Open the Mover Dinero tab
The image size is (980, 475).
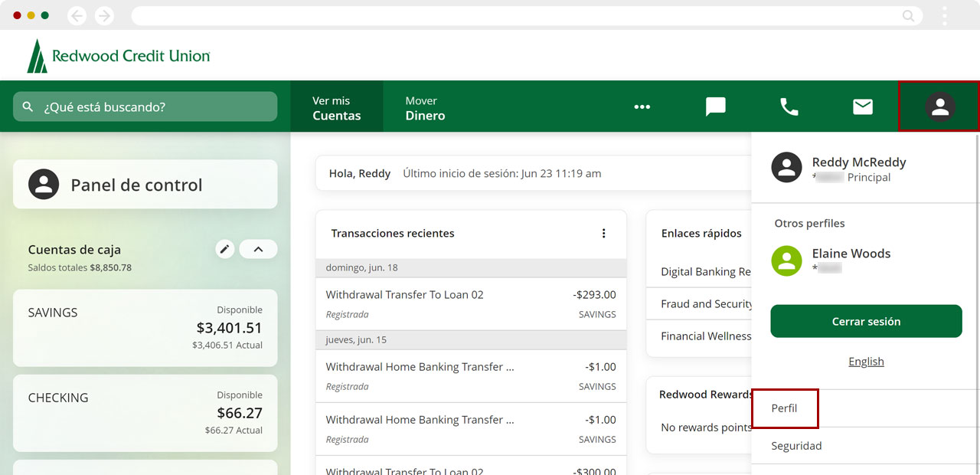click(x=425, y=108)
